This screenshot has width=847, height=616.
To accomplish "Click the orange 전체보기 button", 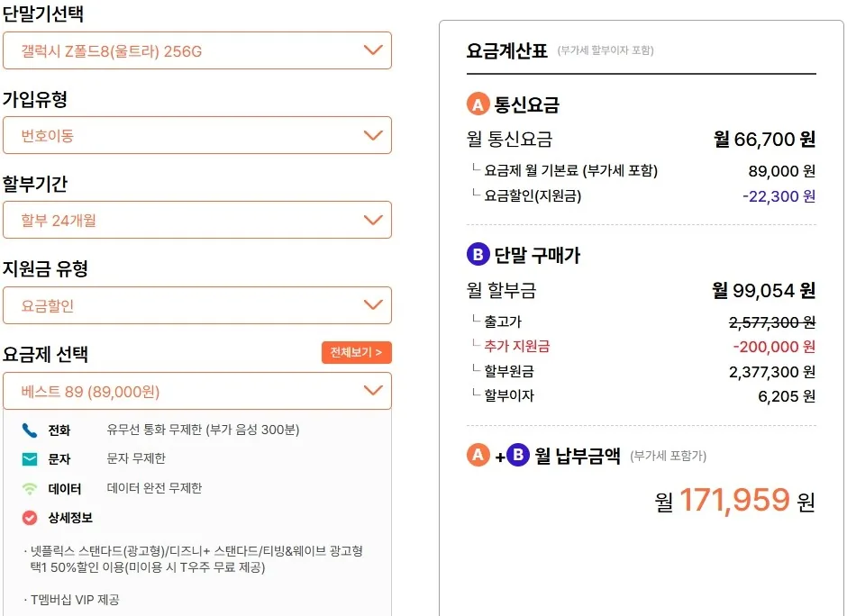I will point(357,352).
